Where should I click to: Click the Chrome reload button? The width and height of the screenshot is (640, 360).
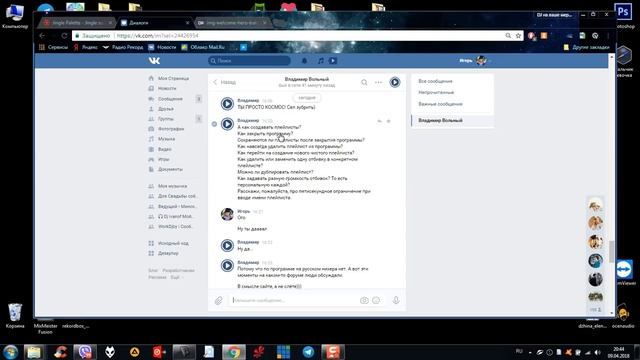pyautogui.click(x=64, y=36)
